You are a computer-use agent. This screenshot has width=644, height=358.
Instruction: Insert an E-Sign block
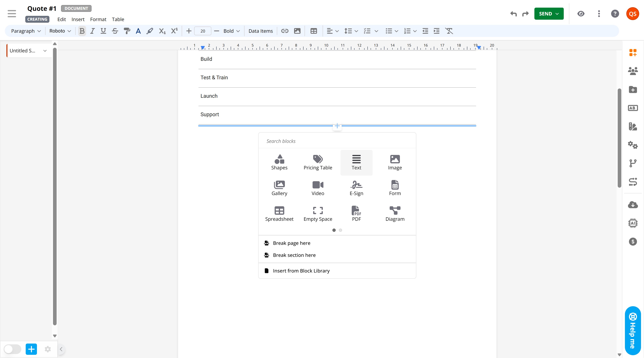point(356,188)
